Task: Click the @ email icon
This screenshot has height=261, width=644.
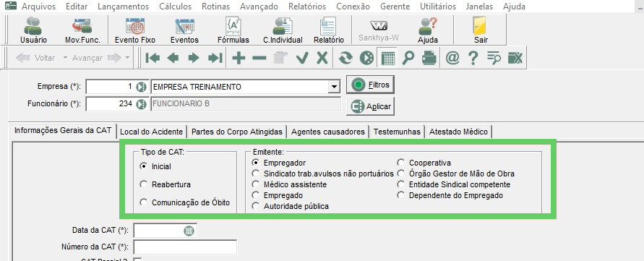Action: pyautogui.click(x=452, y=58)
